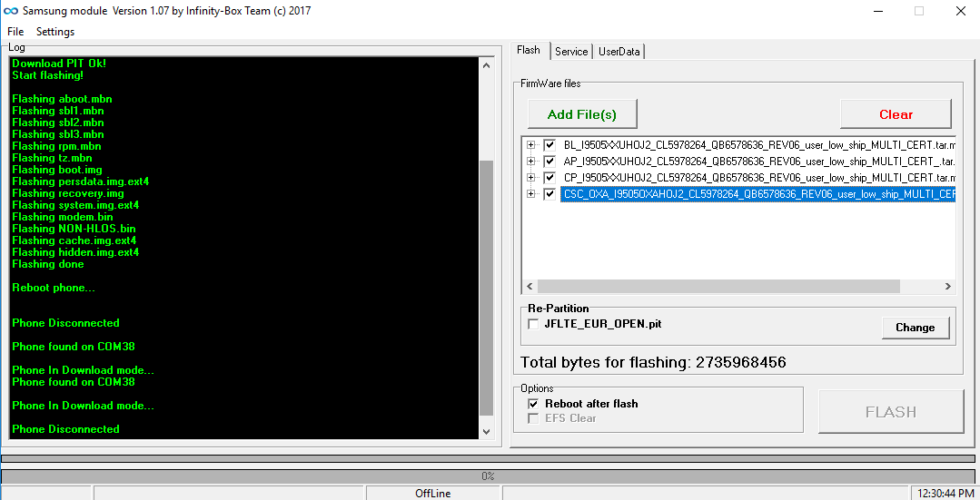980x500 pixels.
Task: Expand the CSC_OXA_I9505OXAHOJ2 firmware entry
Action: 530,194
